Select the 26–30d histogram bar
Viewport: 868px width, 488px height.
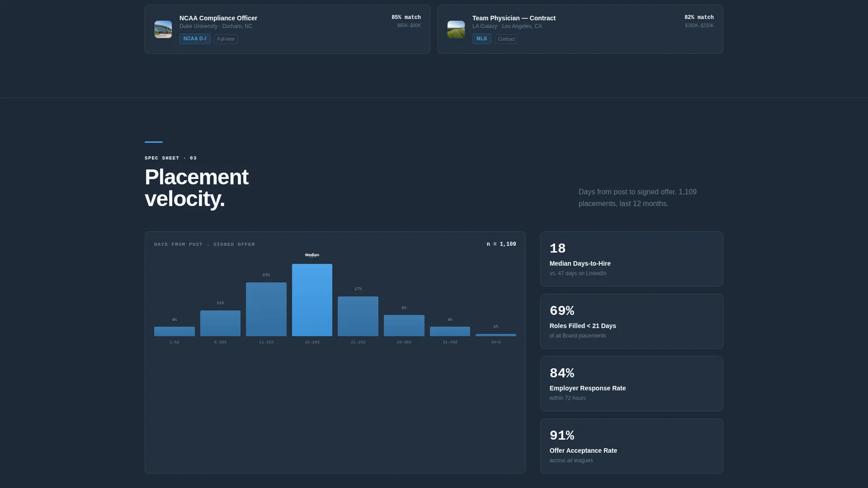(x=404, y=325)
